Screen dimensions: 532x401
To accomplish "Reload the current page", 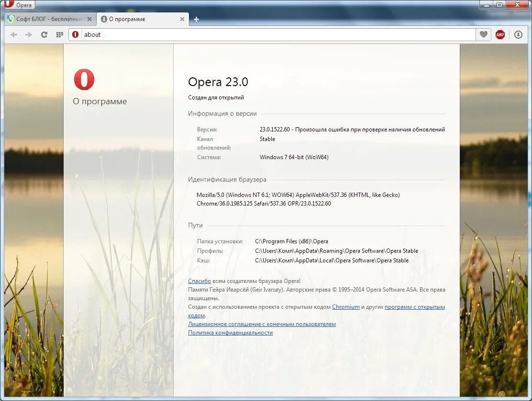I will pos(44,34).
